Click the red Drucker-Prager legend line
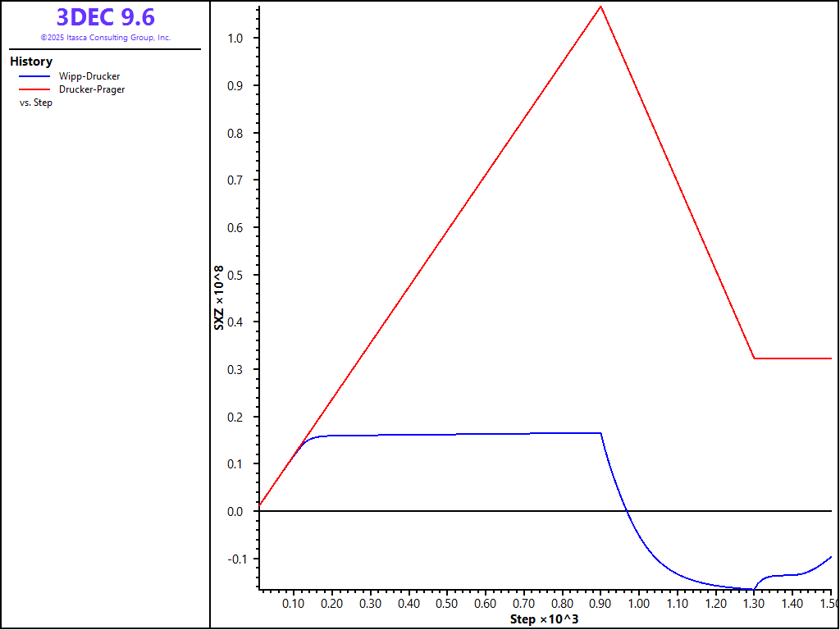 (34, 89)
